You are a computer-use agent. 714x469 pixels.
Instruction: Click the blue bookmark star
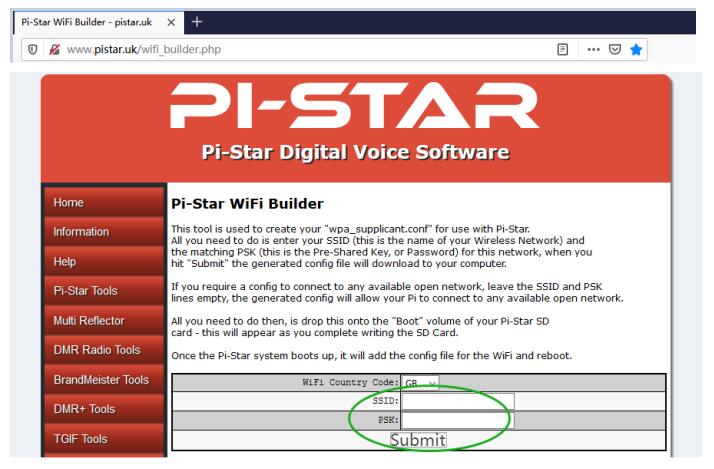[x=636, y=49]
